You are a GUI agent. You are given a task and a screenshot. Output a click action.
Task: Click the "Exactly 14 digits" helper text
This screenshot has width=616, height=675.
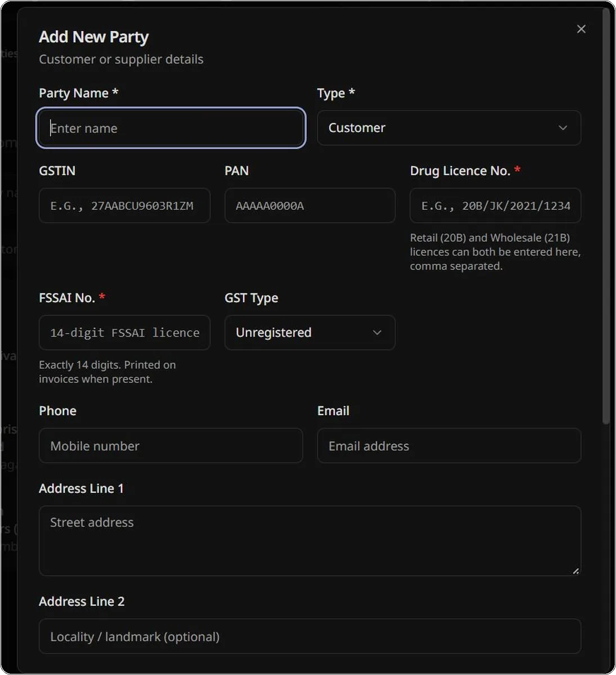pyautogui.click(x=107, y=372)
